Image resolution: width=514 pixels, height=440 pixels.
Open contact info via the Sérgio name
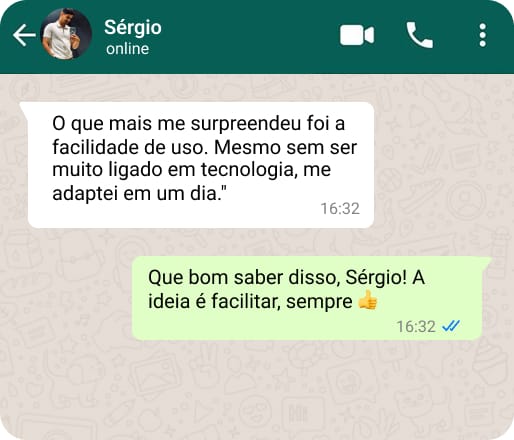click(x=133, y=27)
